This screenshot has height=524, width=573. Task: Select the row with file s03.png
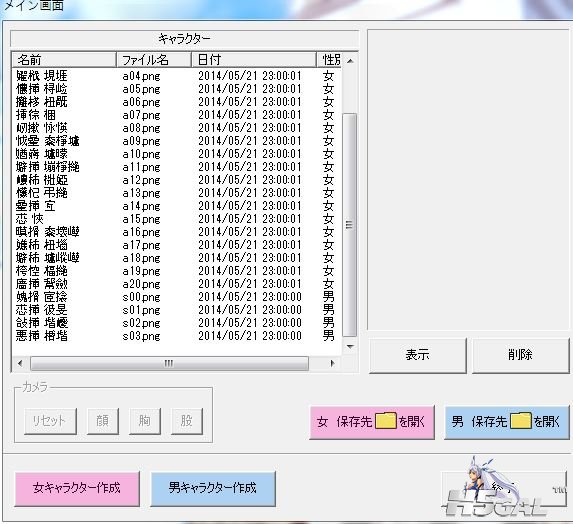177,336
